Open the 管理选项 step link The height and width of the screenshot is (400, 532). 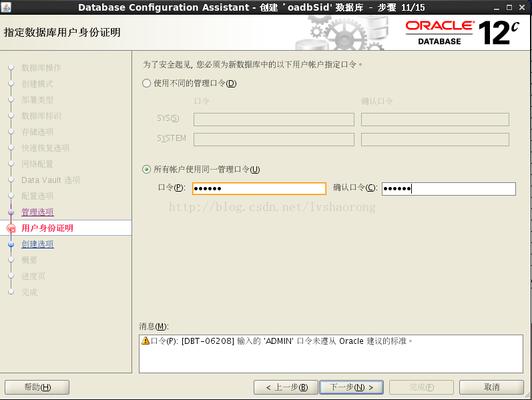click(x=37, y=212)
